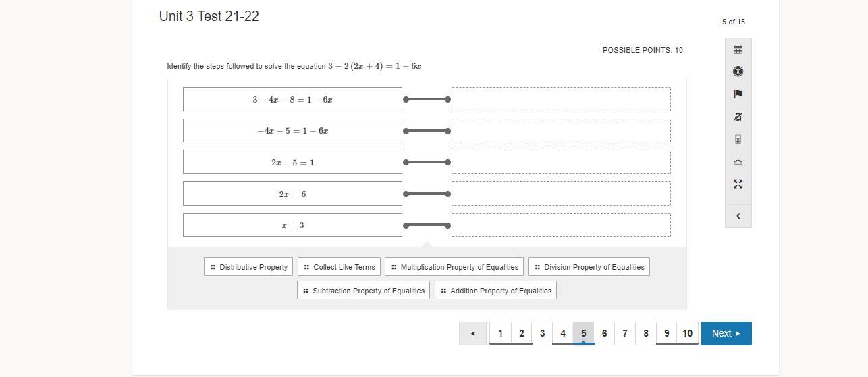Jump to question 1
The width and height of the screenshot is (868, 377).
tap(500, 333)
